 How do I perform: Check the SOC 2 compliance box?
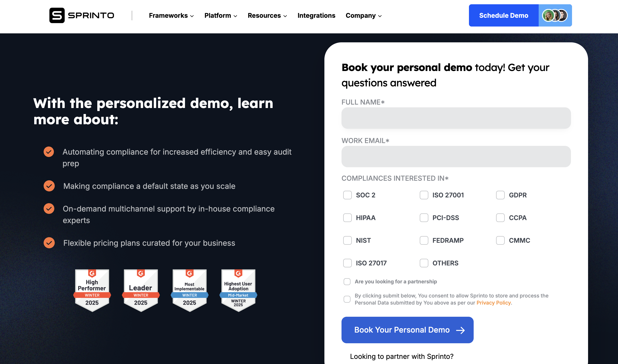click(x=347, y=195)
